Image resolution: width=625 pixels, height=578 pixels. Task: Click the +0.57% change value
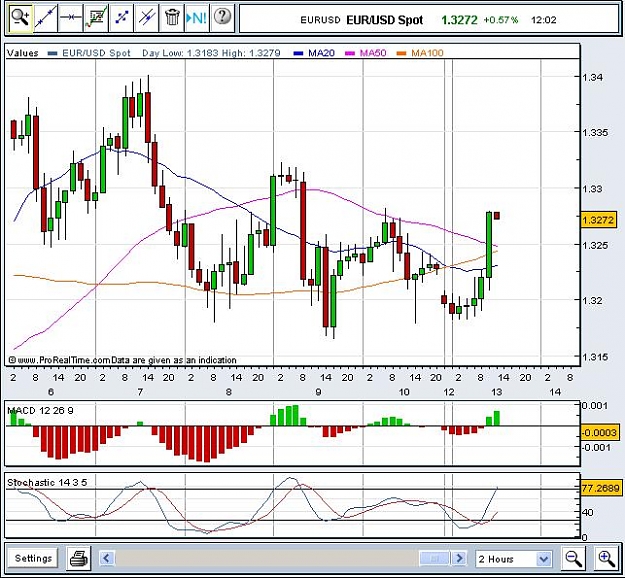501,20
